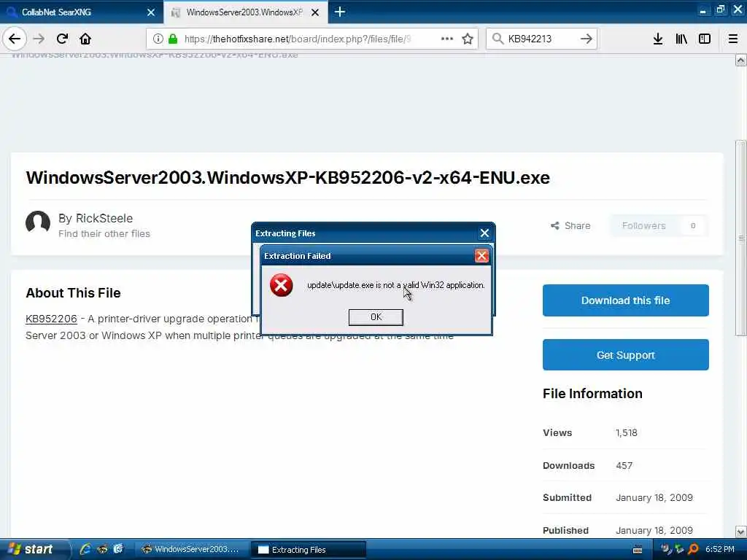Select the WindowsServer2003.WindowsXP tab

[245, 12]
